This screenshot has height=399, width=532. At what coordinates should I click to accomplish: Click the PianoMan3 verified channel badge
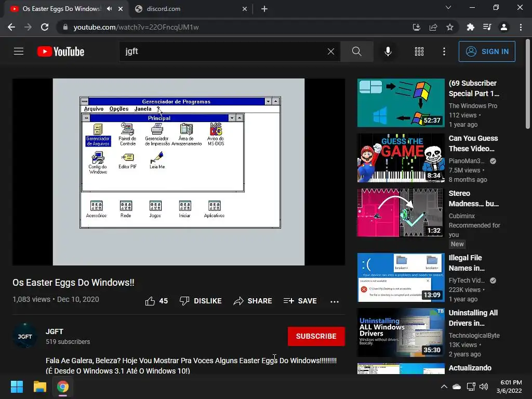[493, 161]
